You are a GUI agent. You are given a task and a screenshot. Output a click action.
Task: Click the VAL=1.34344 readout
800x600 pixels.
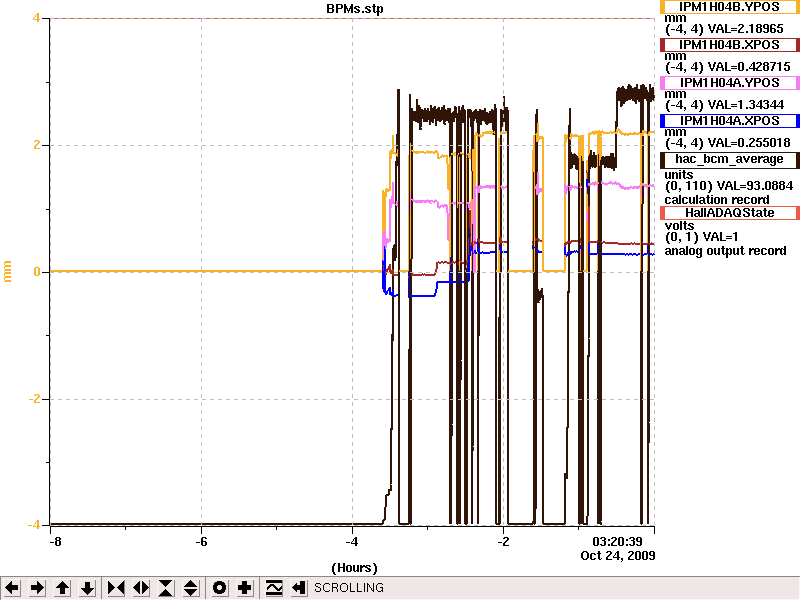pyautogui.click(x=745, y=105)
